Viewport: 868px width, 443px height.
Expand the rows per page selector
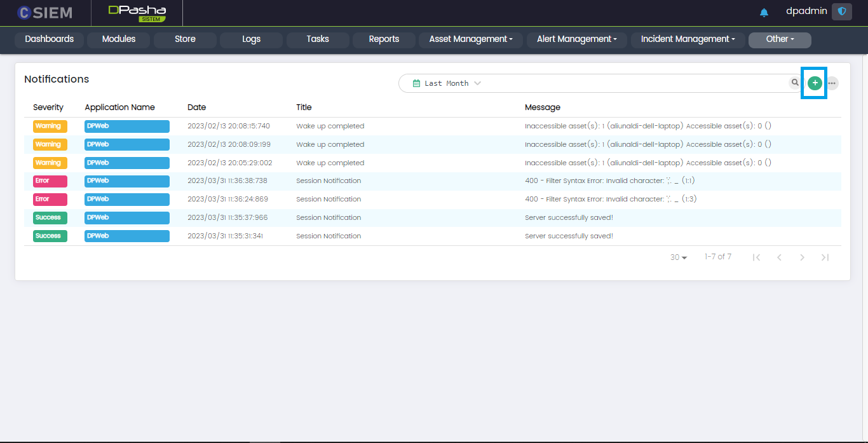point(679,257)
